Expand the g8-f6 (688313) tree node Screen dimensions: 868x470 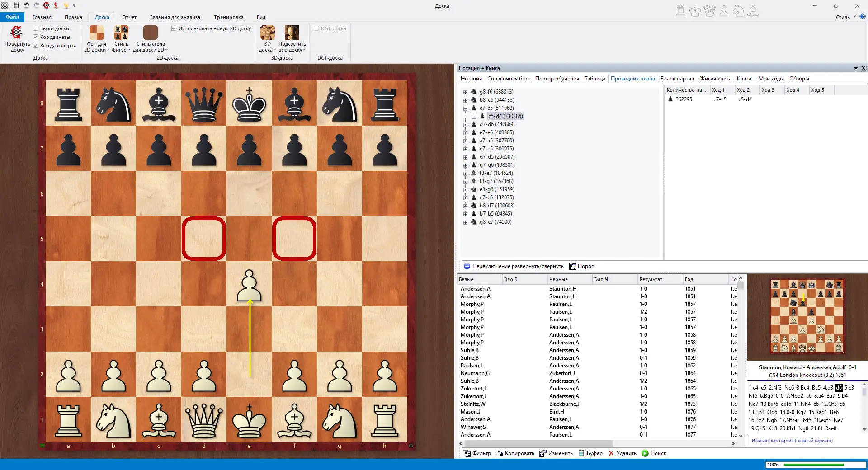pyautogui.click(x=465, y=92)
